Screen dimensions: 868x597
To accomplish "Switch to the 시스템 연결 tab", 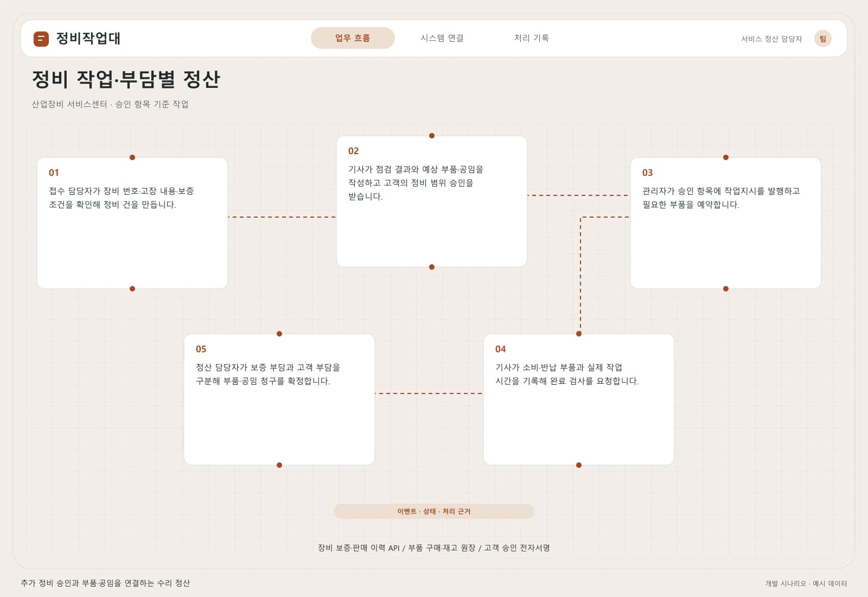I will coord(442,38).
